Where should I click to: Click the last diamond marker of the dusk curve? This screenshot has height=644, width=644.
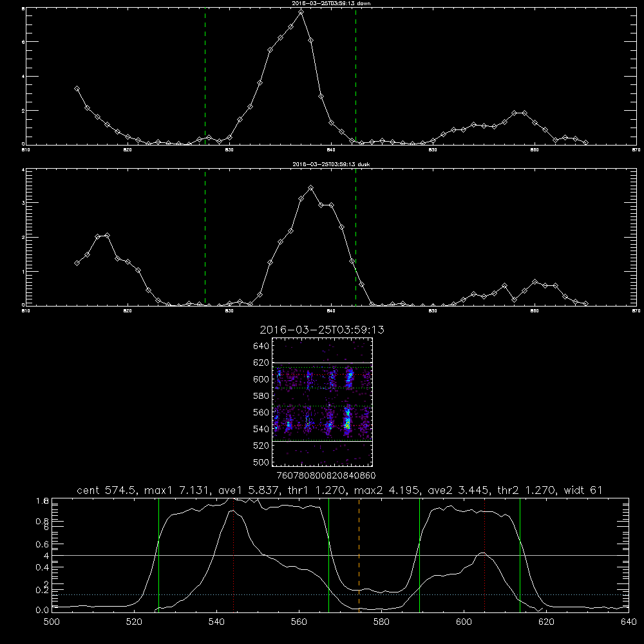(x=585, y=303)
